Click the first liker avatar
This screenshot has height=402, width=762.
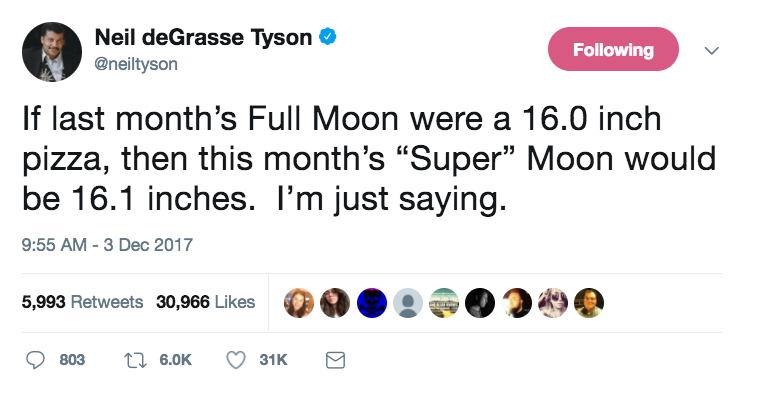point(298,301)
